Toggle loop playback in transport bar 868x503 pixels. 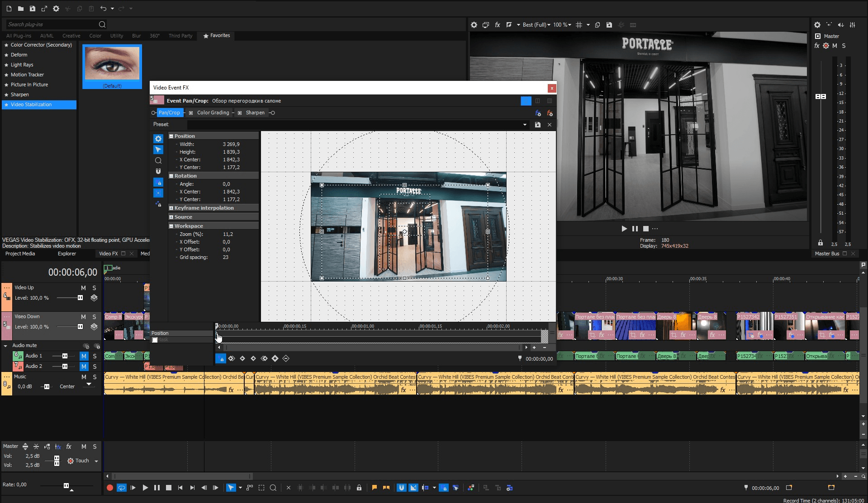pos(121,488)
